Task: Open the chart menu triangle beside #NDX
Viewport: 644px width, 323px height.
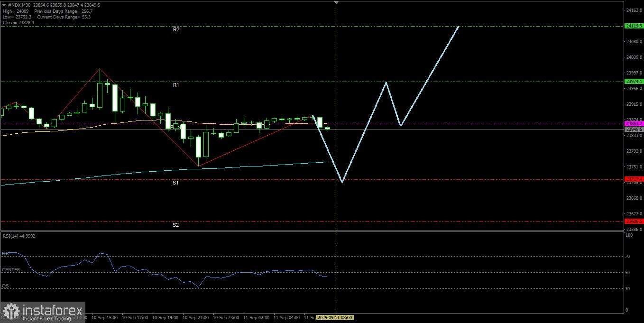Action: [4, 5]
